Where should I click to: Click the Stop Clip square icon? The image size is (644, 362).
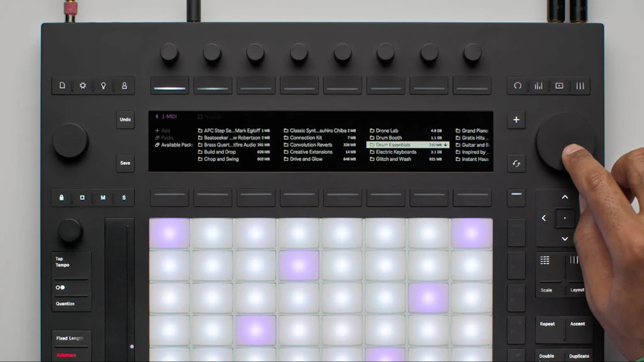pos(82,197)
